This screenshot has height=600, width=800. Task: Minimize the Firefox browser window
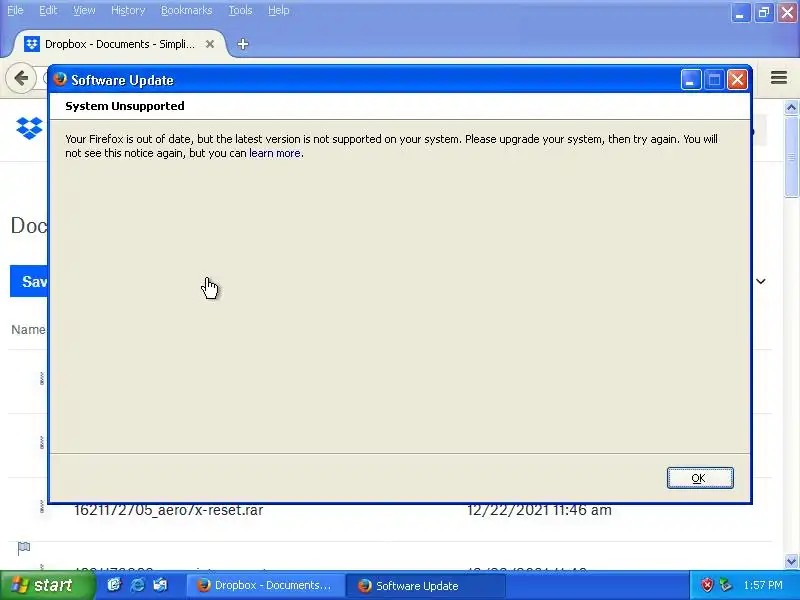[740, 13]
